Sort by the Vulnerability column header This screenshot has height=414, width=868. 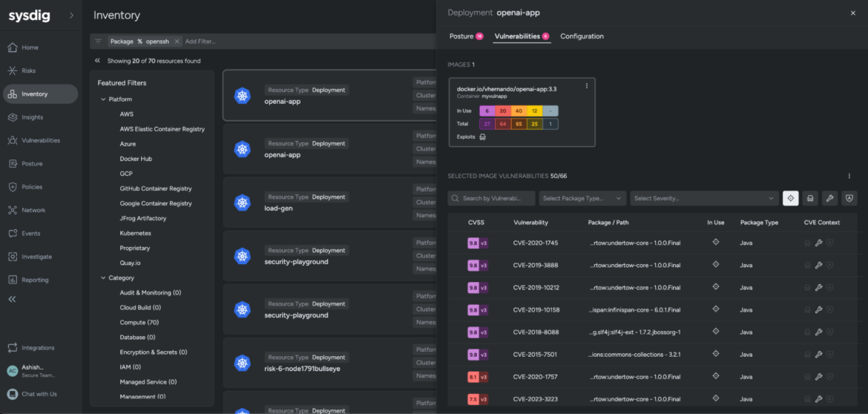(x=531, y=223)
